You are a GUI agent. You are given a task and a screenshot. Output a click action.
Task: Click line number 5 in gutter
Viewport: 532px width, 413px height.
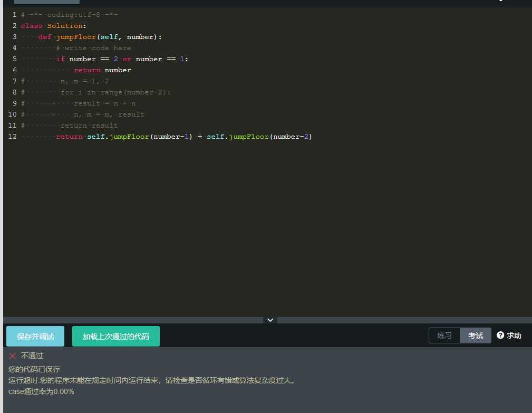click(x=15, y=59)
